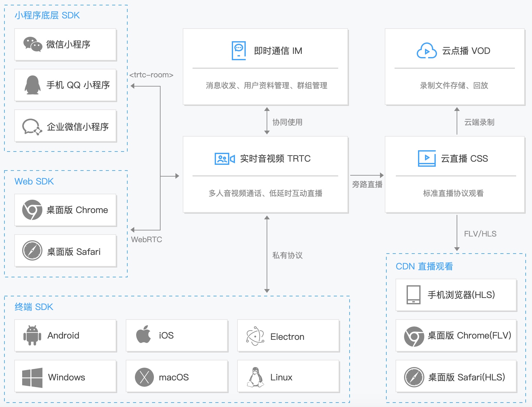Screen dimensions: 532x407
Task: Click the 消息收发、用户资料管理、群组管理 description
Action: [x=267, y=86]
